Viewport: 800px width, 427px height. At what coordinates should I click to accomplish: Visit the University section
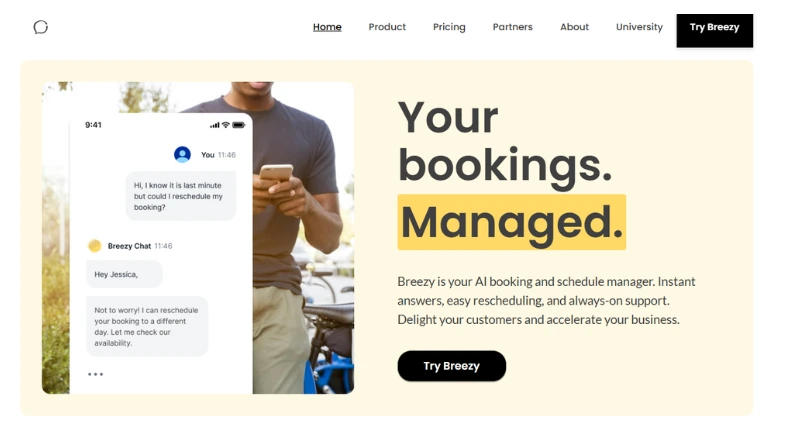639,27
